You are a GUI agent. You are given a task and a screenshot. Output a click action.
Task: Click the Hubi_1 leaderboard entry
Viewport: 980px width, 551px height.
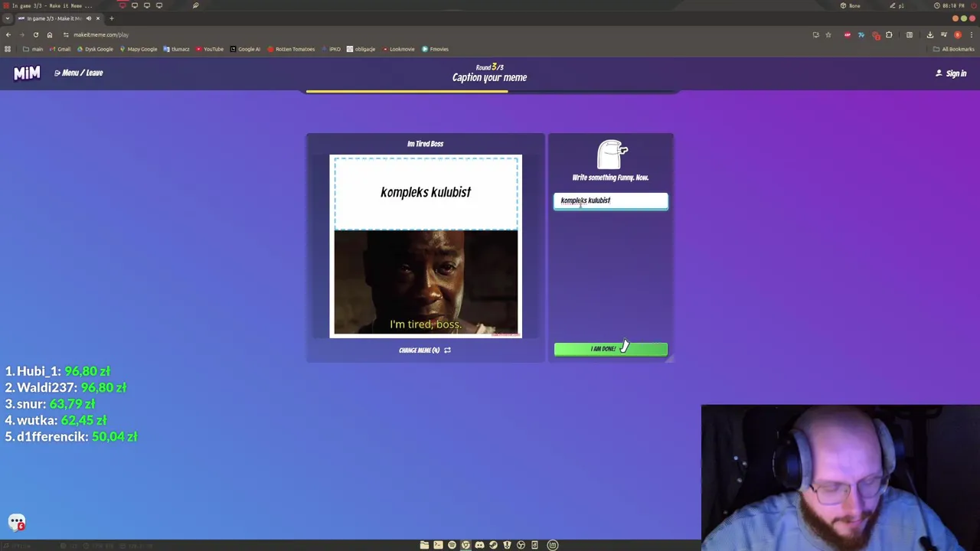coord(57,371)
